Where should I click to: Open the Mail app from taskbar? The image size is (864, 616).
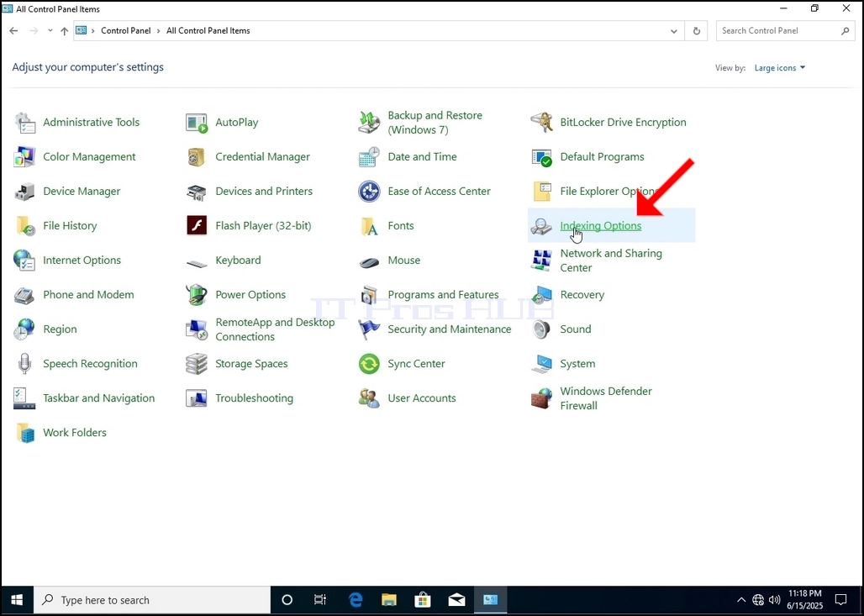[x=457, y=600]
